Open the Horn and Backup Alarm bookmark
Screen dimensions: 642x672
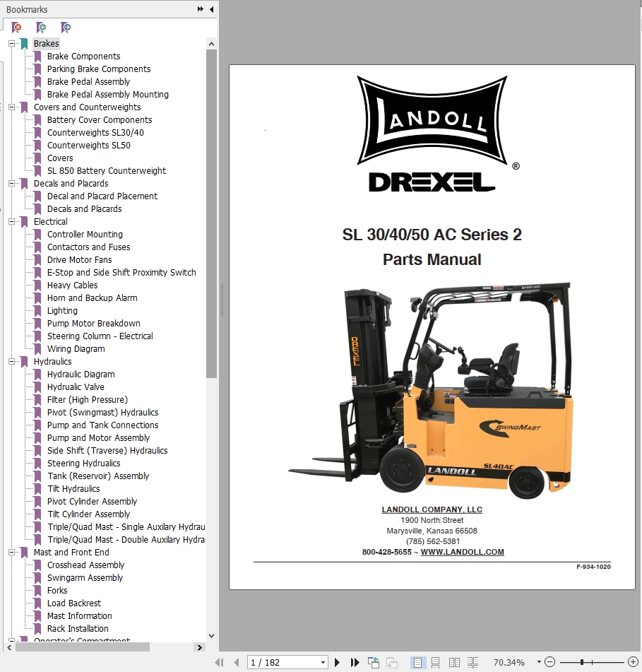click(92, 298)
